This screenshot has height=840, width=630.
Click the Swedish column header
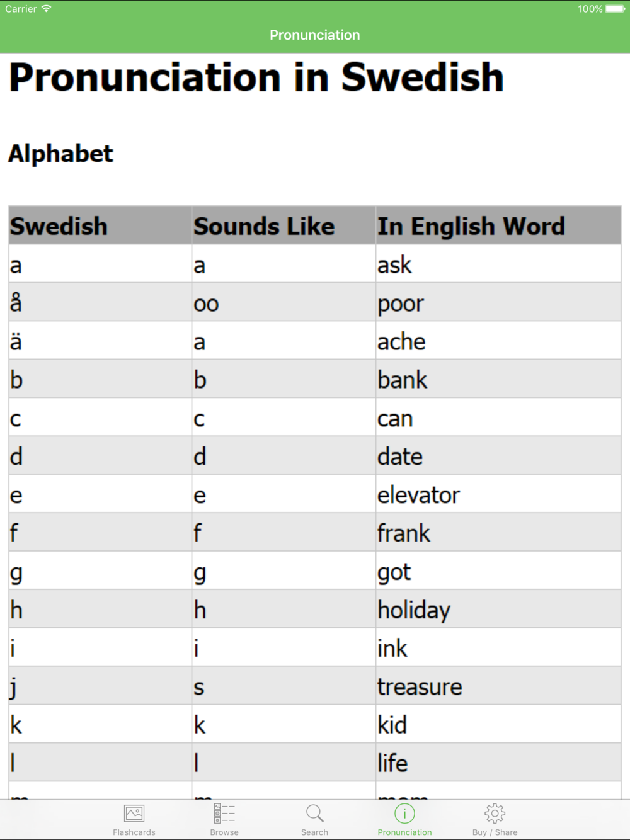tap(59, 226)
